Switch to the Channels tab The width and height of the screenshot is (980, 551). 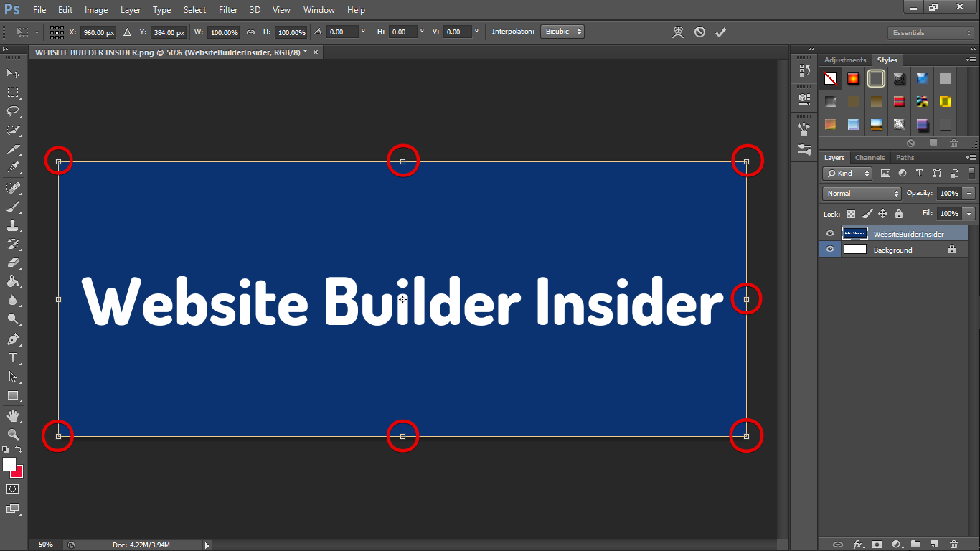[870, 158]
